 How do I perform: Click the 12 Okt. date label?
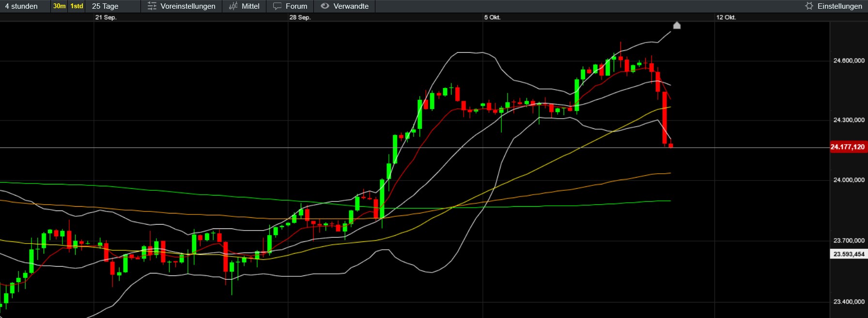[x=726, y=17]
